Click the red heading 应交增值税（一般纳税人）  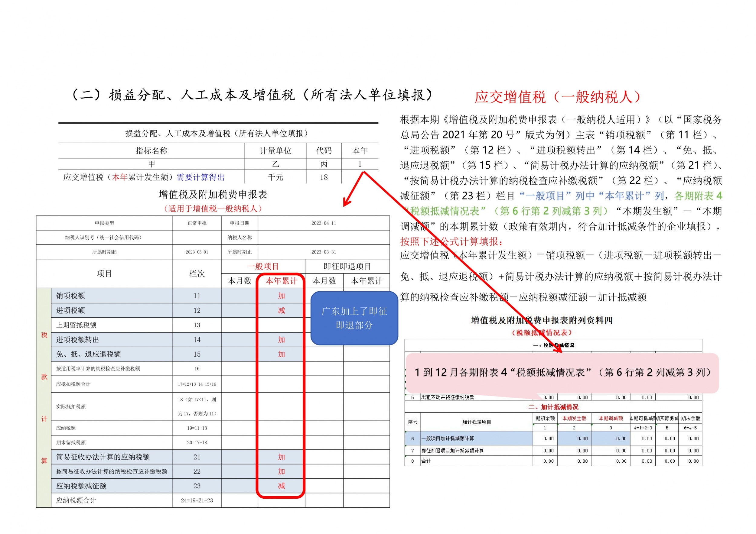(x=557, y=97)
